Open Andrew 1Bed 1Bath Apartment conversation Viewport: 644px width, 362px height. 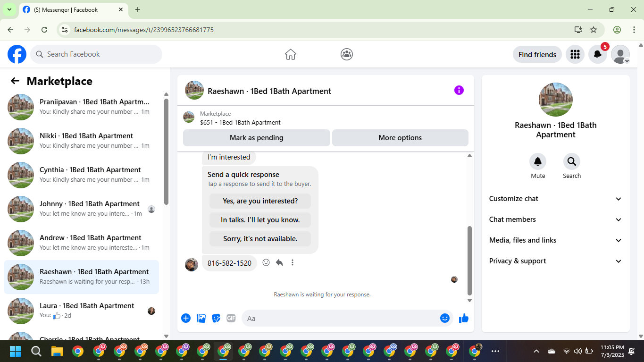tap(81, 243)
